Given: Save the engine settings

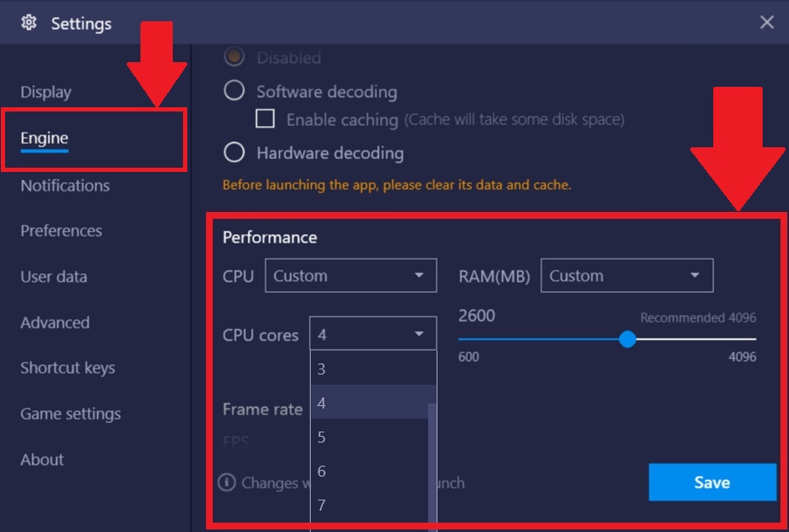Looking at the screenshot, I should [712, 482].
